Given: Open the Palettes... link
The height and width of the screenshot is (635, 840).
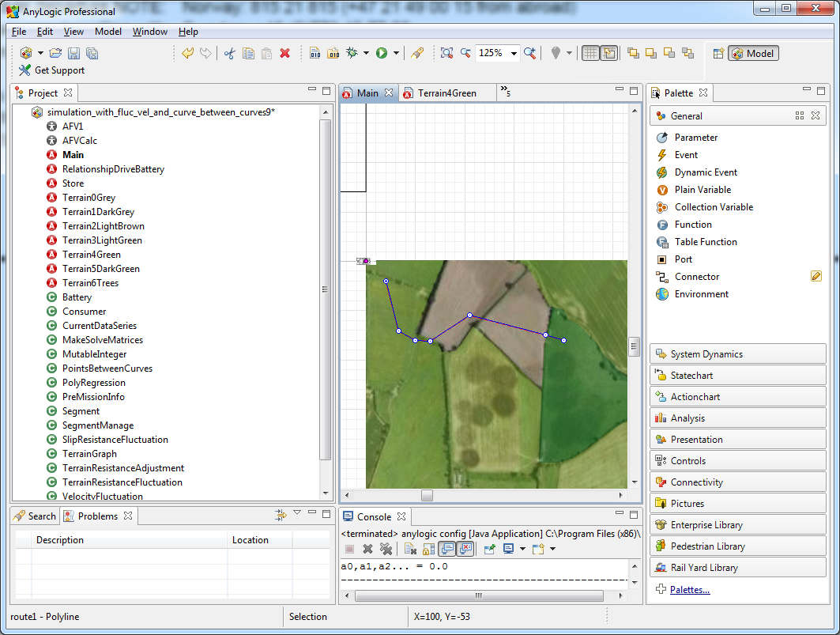Looking at the screenshot, I should (x=690, y=589).
